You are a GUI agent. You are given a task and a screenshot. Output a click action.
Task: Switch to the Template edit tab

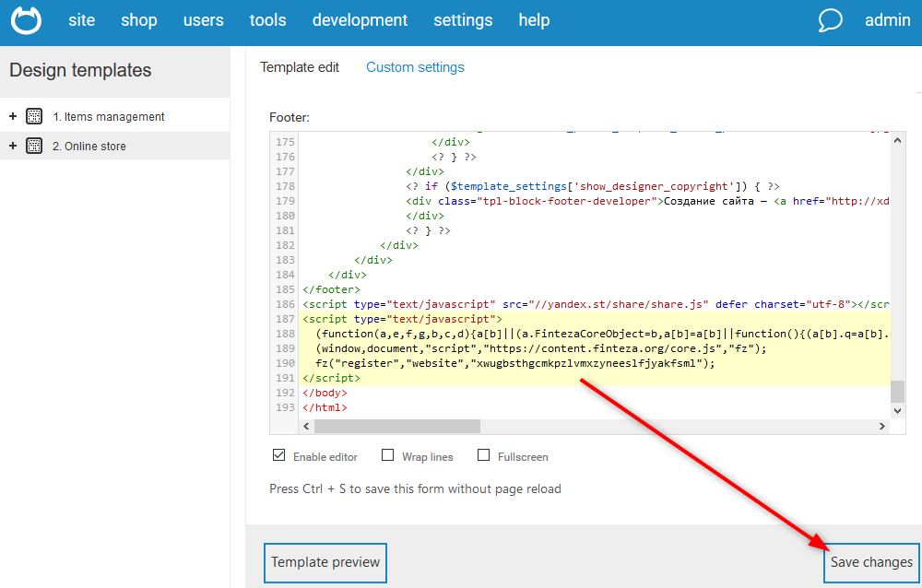pos(300,67)
